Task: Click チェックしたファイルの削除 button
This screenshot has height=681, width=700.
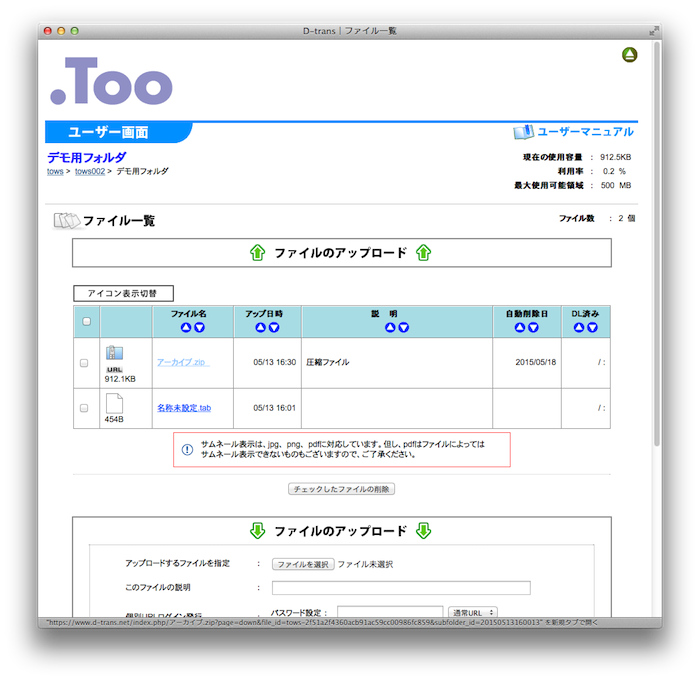Action: coord(341,489)
